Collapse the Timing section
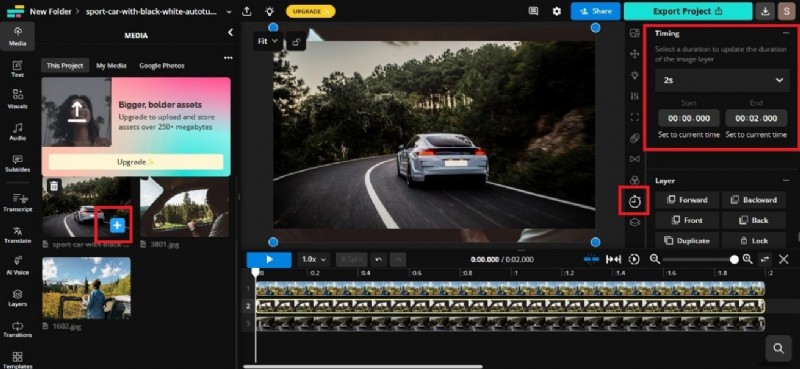 coord(785,33)
